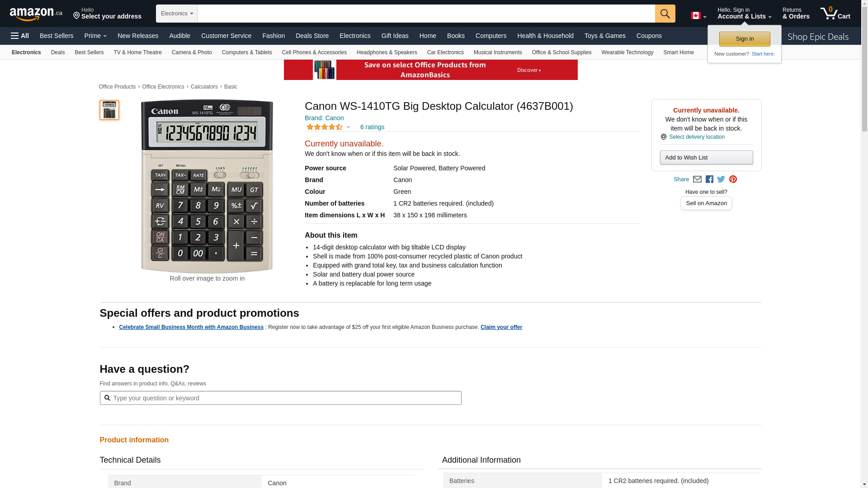Open the Prime dropdown menu

pyautogui.click(x=95, y=36)
